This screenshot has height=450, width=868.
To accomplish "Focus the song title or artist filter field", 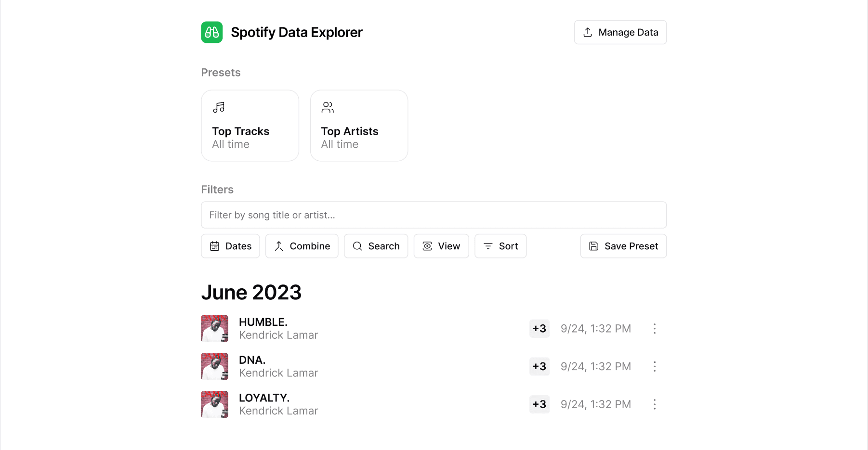I will [434, 215].
